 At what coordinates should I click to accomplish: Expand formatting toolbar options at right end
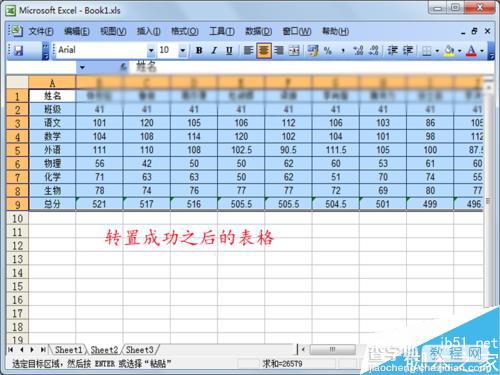(491, 51)
